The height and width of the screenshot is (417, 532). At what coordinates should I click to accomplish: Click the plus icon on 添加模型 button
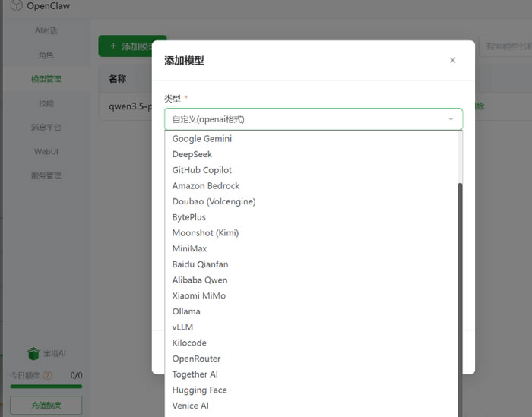point(113,46)
